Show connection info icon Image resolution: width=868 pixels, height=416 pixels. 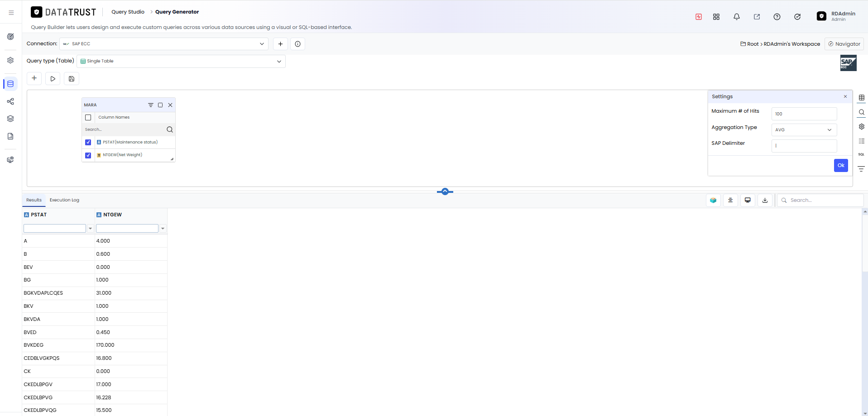click(x=297, y=44)
